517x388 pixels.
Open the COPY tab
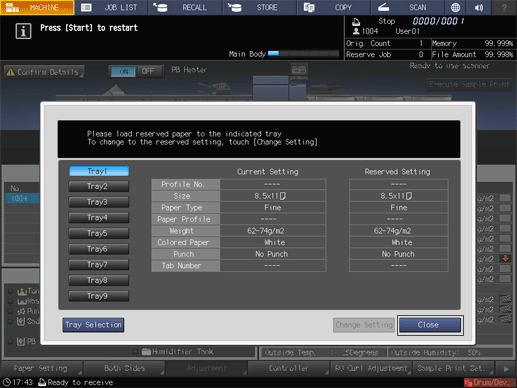(x=334, y=7)
